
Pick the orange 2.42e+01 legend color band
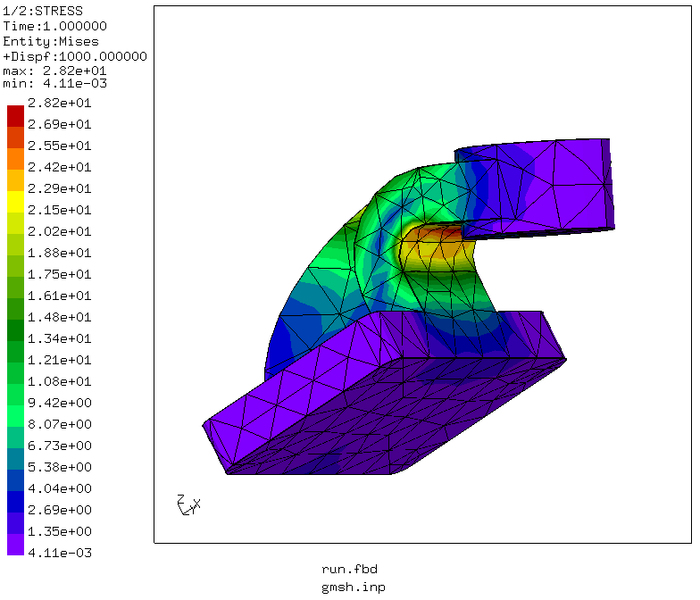[16, 159]
